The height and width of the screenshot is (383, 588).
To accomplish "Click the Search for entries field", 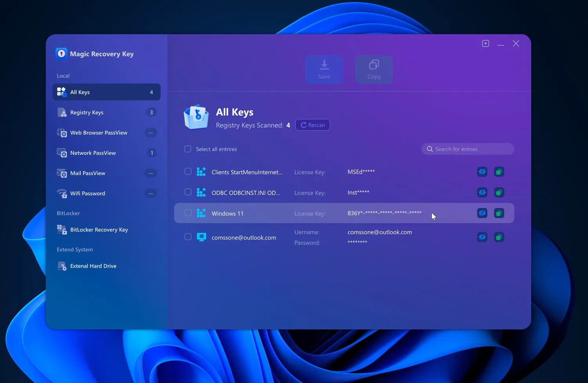I will coord(468,149).
